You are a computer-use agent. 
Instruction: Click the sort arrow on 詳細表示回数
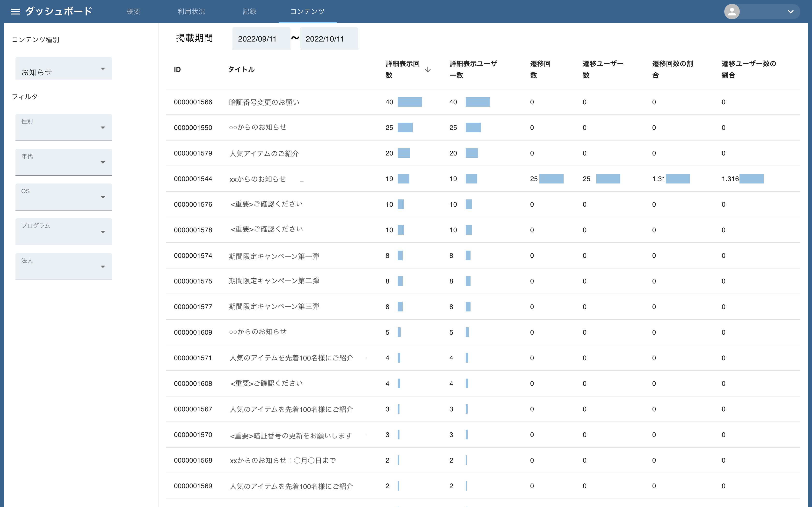tap(428, 70)
